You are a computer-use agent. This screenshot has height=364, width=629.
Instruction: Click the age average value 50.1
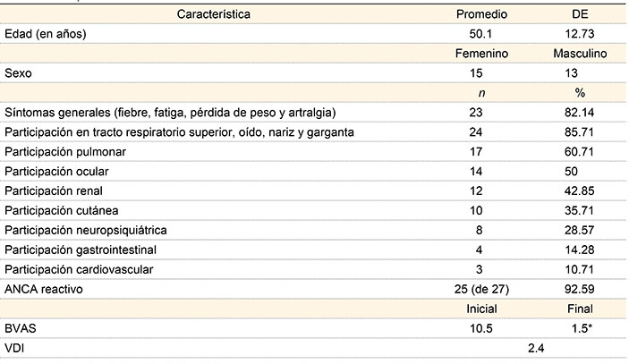coord(481,34)
